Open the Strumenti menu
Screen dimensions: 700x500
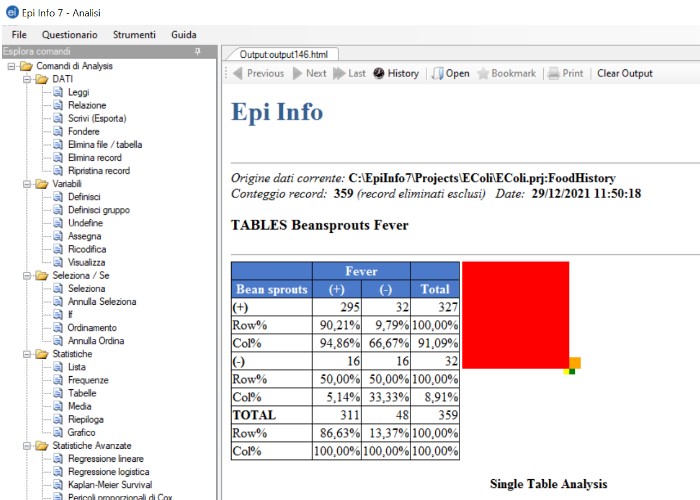coord(134,35)
